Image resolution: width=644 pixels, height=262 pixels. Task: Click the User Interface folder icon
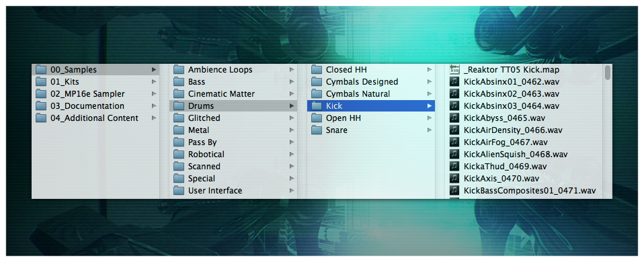179,191
